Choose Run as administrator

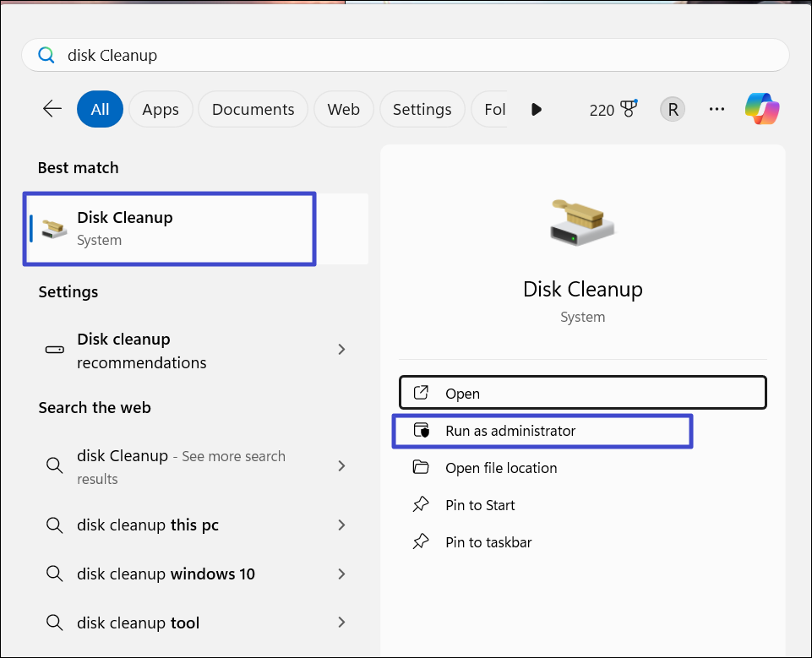(x=510, y=431)
